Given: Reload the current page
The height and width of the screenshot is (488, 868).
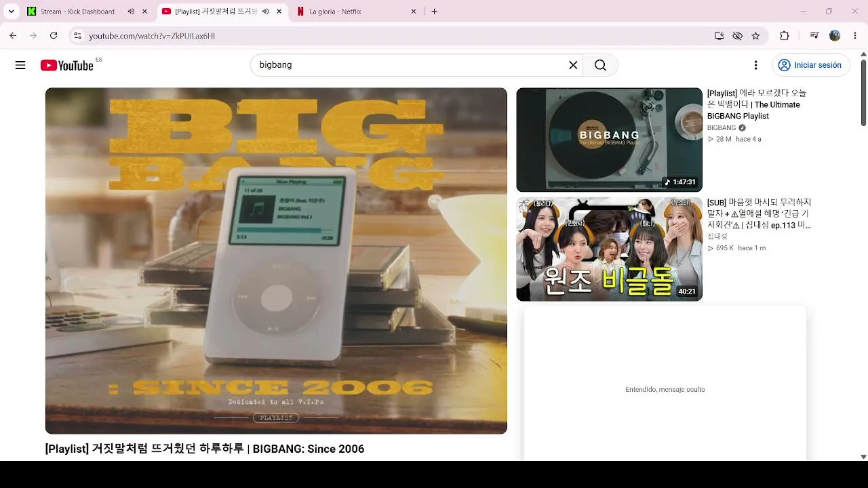Looking at the screenshot, I should 54,36.
